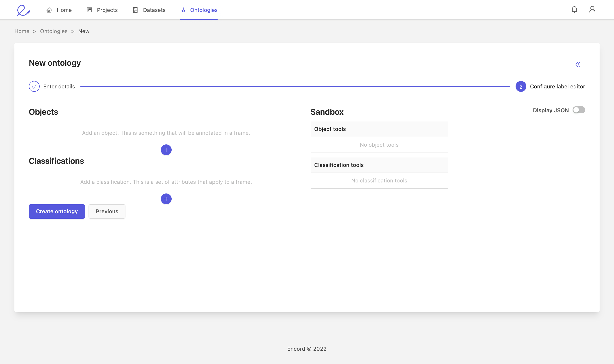The height and width of the screenshot is (364, 614).
Task: Click the Home breadcrumb link
Action: tap(22, 31)
